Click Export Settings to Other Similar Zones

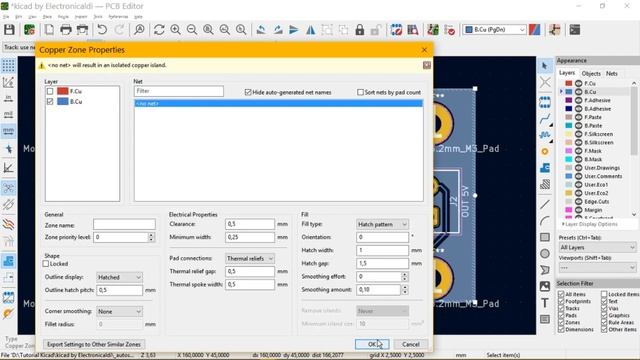[94, 344]
